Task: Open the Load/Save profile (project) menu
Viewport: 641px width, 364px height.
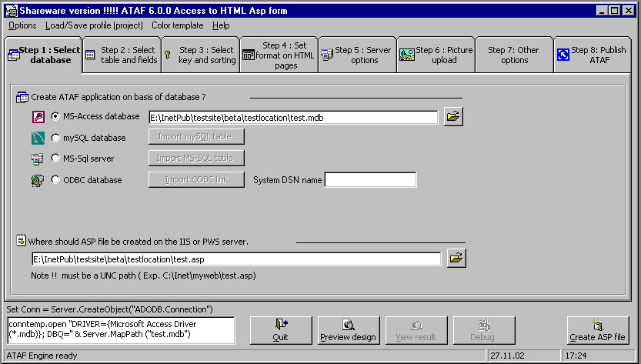Action: tap(93, 25)
